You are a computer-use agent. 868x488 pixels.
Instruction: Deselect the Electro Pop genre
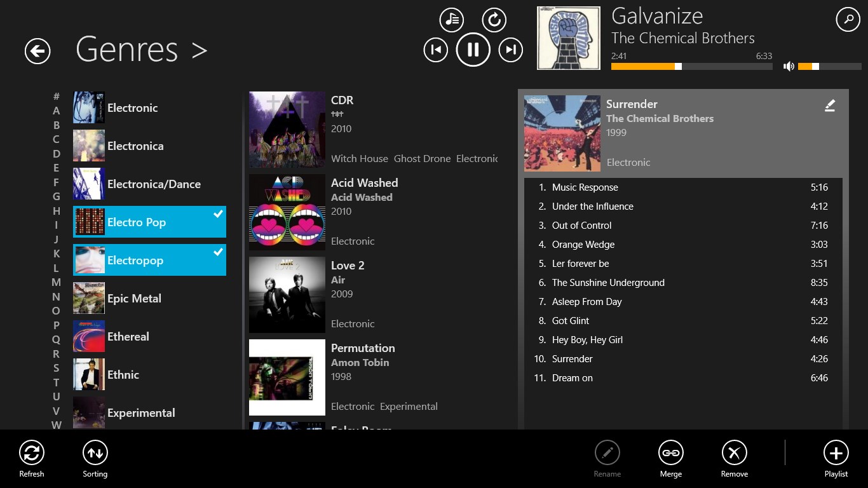click(x=149, y=222)
